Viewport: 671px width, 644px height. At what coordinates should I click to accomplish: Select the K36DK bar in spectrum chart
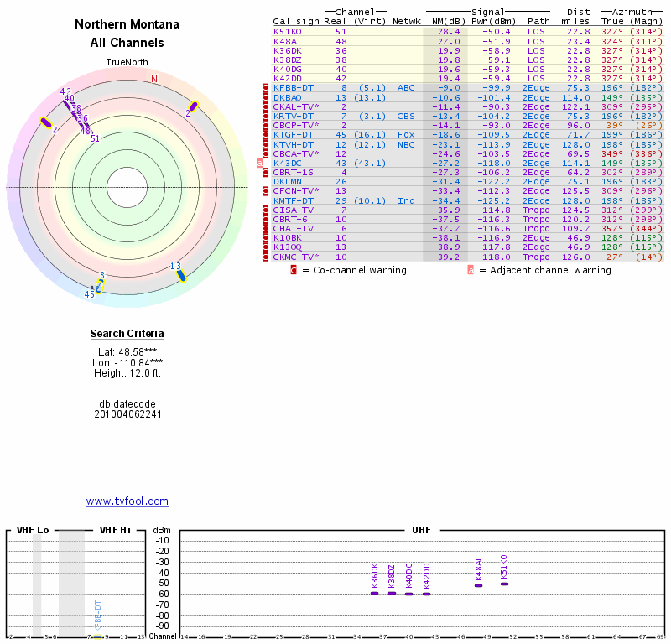pos(375,592)
